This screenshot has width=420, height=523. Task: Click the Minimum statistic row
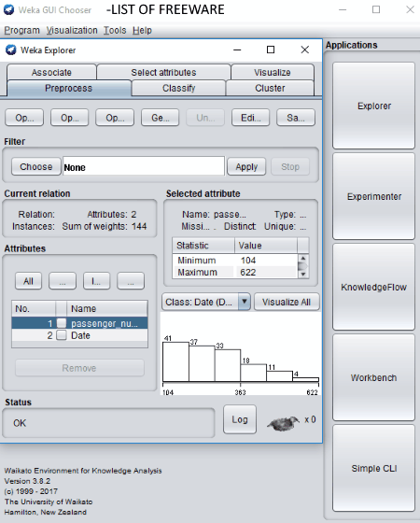point(234,261)
